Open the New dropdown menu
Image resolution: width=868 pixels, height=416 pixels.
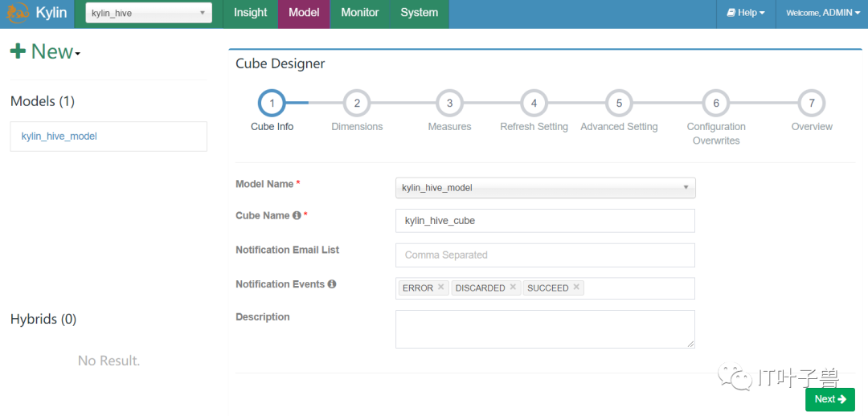(x=45, y=51)
